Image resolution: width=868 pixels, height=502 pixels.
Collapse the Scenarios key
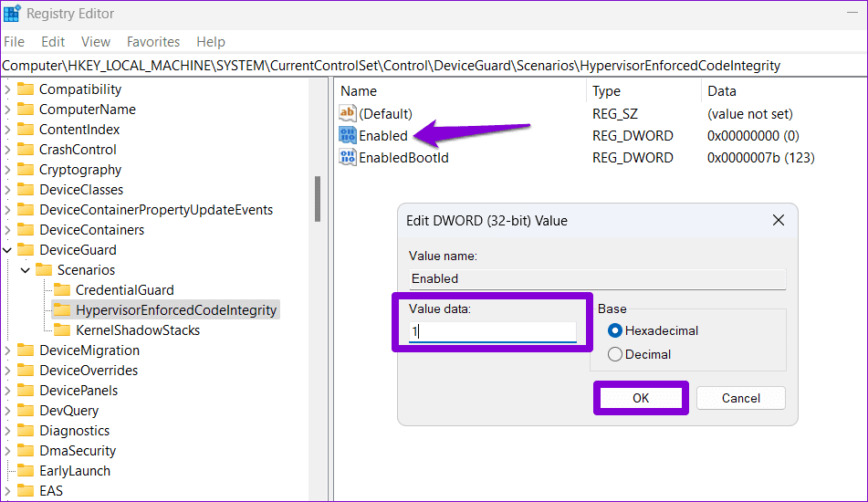[26, 270]
